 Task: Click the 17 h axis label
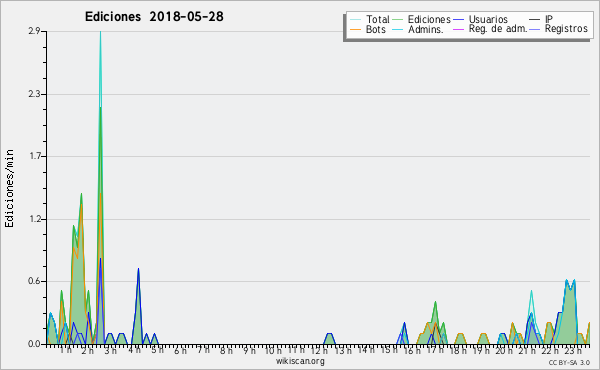tap(435, 350)
